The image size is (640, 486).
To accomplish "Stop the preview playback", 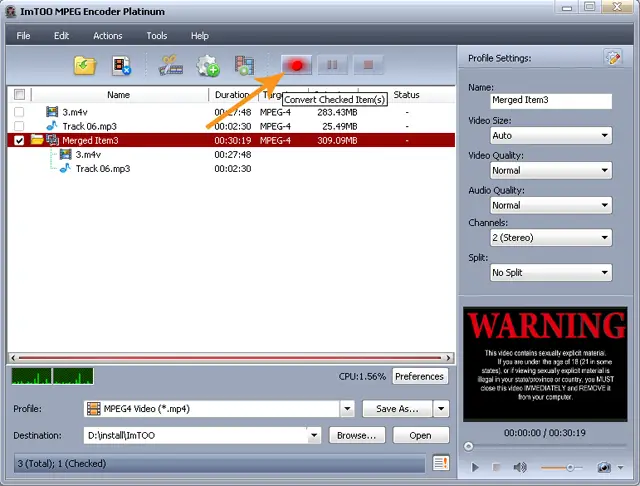I will [x=496, y=467].
